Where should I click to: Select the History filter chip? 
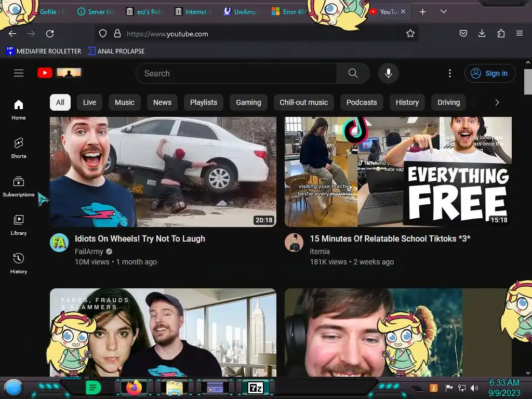407,102
